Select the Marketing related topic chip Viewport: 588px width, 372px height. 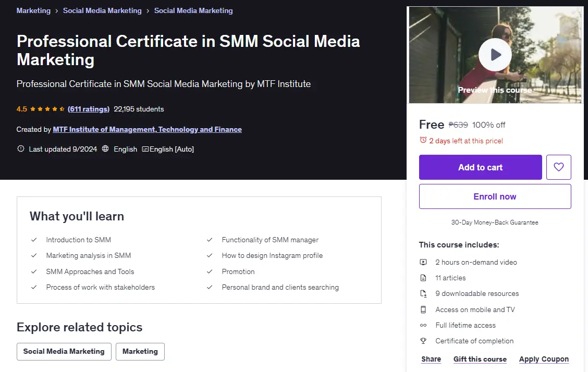(140, 351)
